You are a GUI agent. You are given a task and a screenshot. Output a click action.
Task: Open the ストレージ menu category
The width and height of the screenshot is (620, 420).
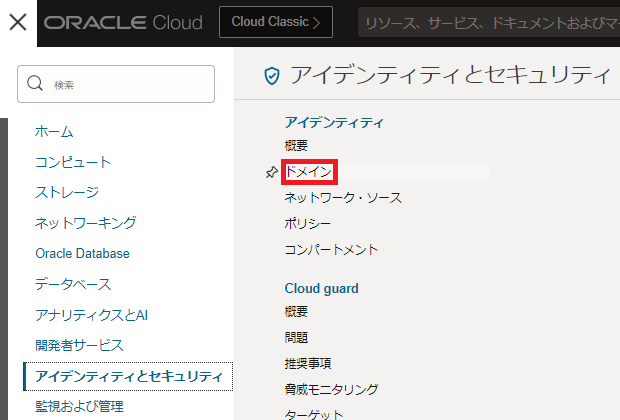tap(67, 192)
